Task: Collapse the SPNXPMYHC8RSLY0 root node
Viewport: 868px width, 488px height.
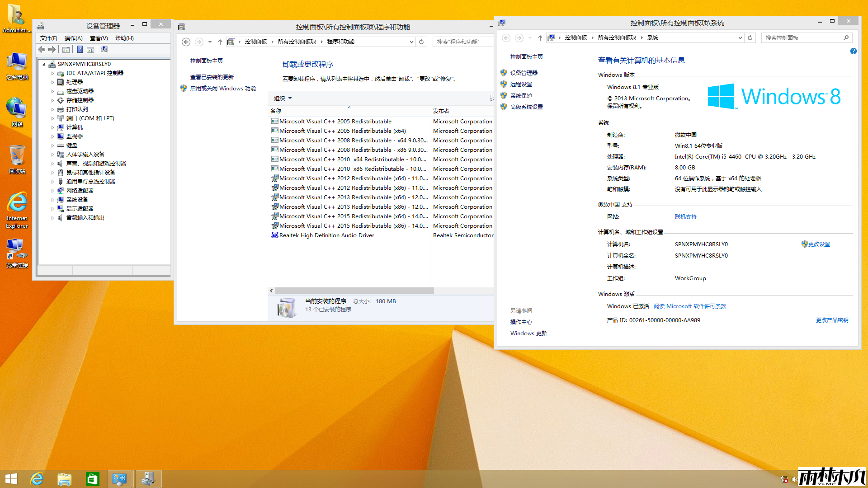Action: [x=44, y=64]
